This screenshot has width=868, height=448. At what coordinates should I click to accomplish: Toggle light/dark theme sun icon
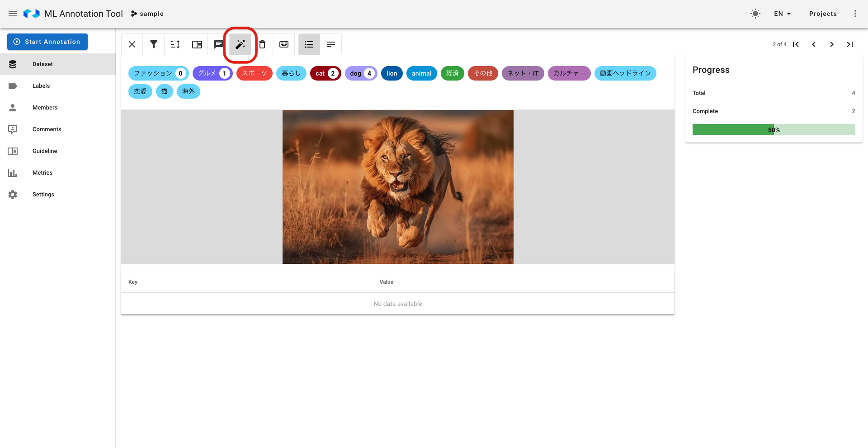click(755, 14)
